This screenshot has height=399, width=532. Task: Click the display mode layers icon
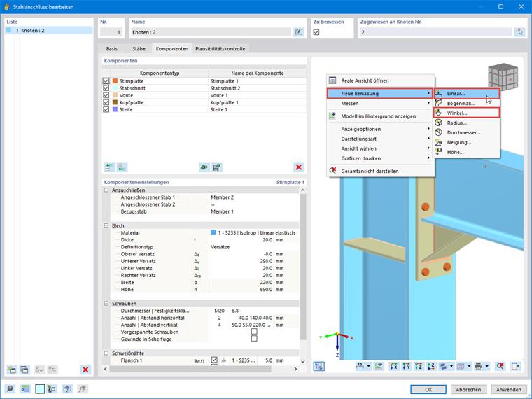click(443, 366)
